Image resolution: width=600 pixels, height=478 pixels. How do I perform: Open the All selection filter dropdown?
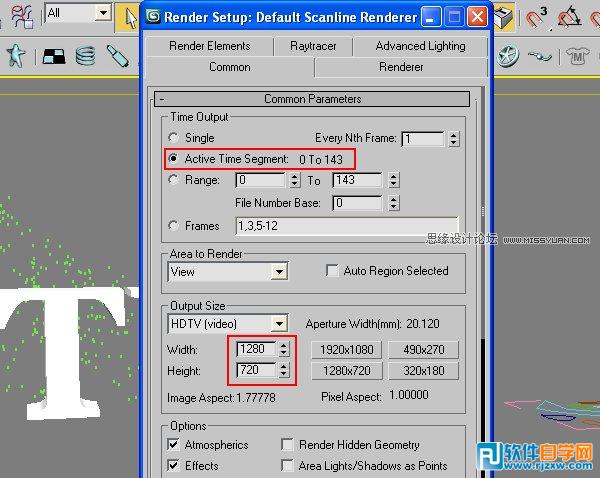pyautogui.click(x=103, y=13)
